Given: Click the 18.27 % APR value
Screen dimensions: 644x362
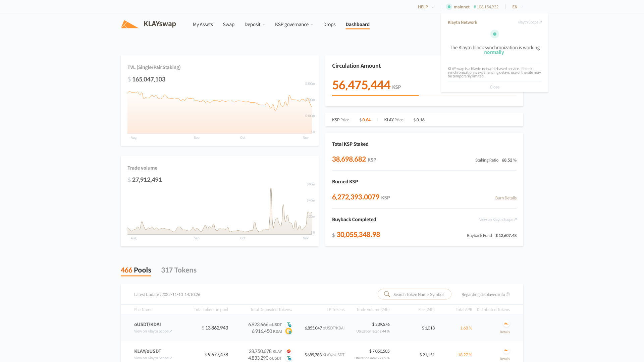Looking at the screenshot, I should point(465,355).
